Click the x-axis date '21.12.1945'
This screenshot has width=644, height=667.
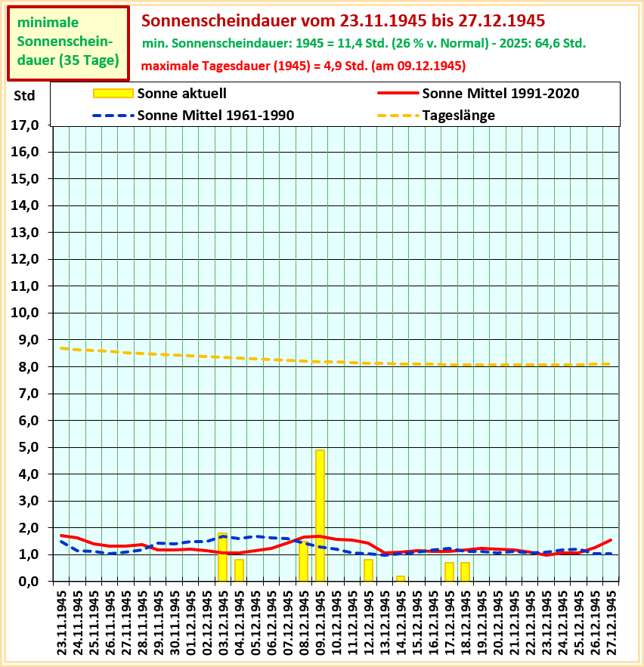click(515, 622)
